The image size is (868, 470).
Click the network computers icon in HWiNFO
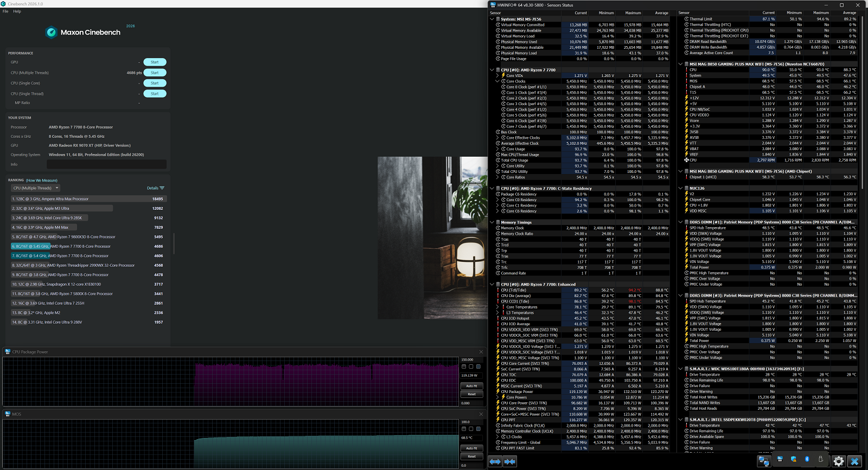click(x=764, y=461)
